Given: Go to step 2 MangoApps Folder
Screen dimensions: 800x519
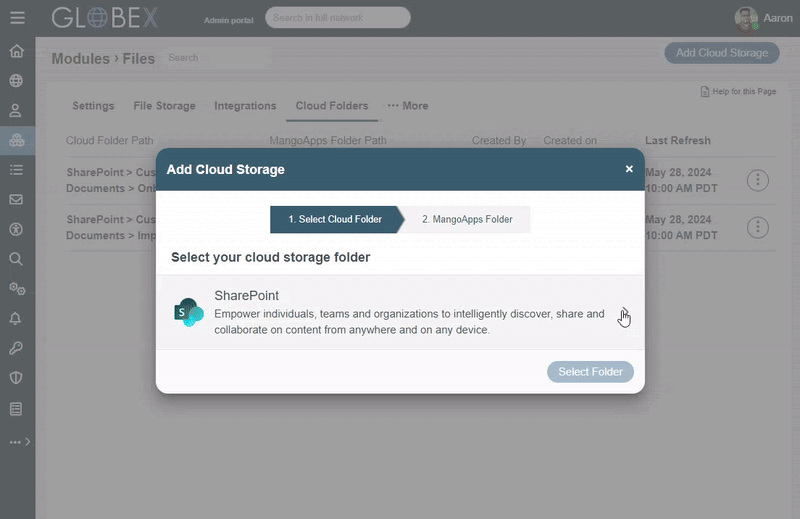Looking at the screenshot, I should click(x=466, y=219).
